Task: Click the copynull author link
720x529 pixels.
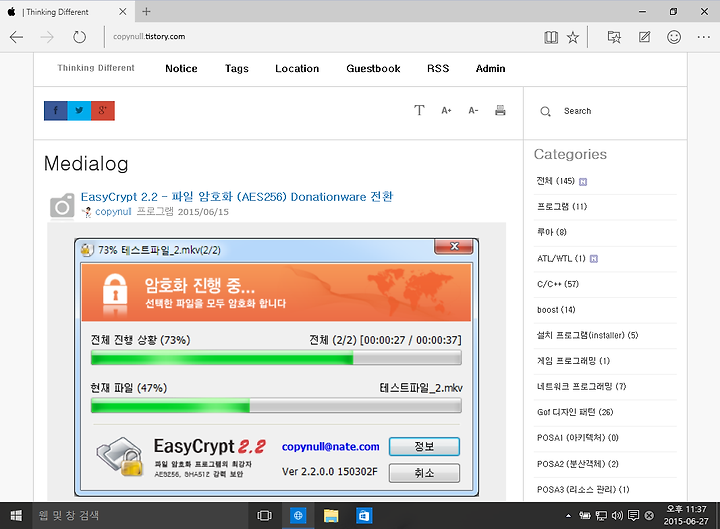Action: pyautogui.click(x=113, y=212)
